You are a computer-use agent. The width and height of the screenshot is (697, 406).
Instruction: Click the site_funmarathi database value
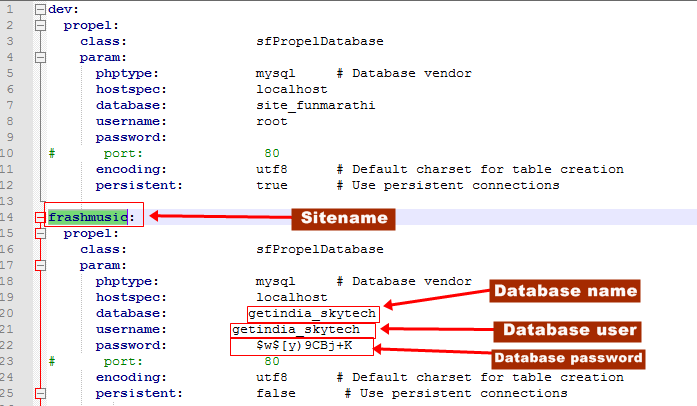pos(316,105)
